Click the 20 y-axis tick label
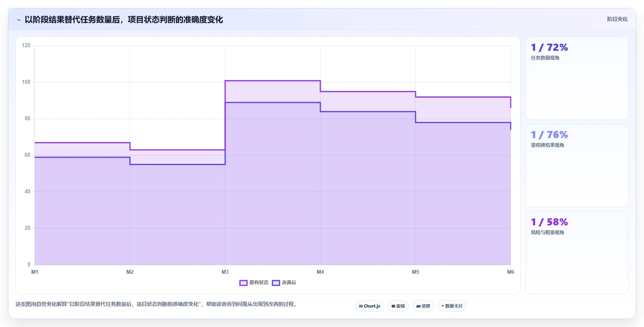This screenshot has height=327, width=644. click(x=27, y=228)
